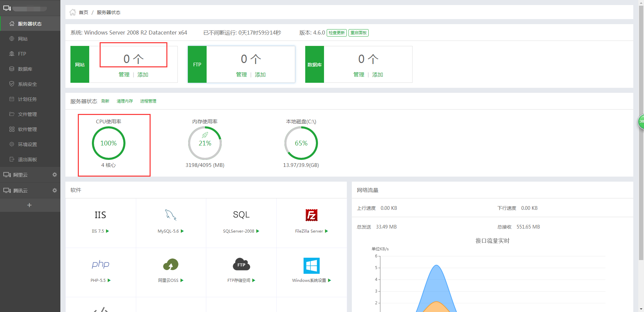Click the green 数据库 tile

315,64
